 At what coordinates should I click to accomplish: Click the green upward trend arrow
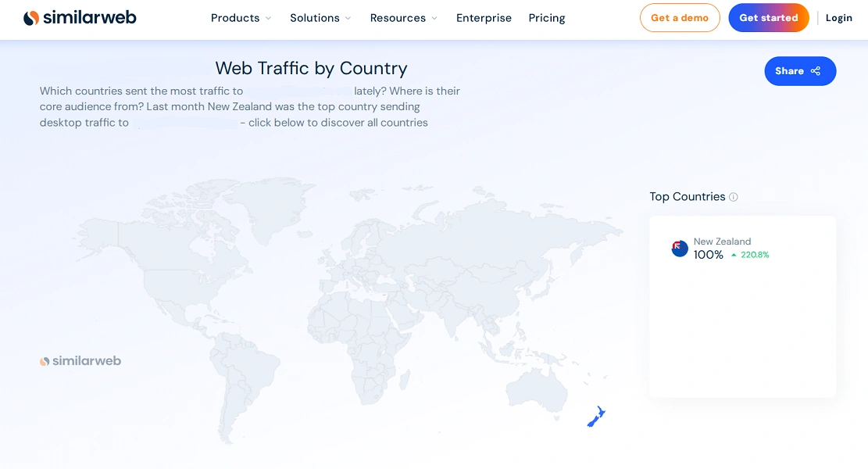tap(734, 256)
